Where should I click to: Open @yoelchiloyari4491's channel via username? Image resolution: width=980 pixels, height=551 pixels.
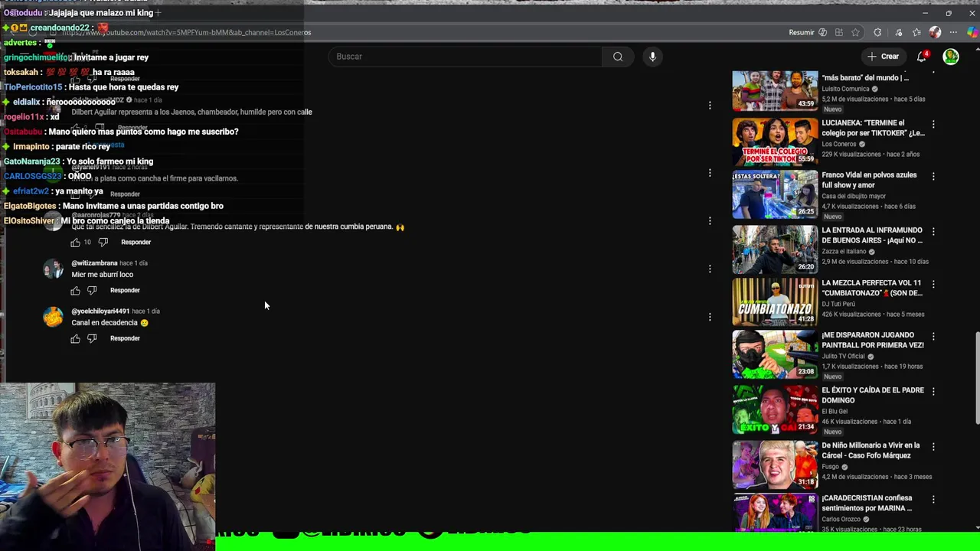100,311
